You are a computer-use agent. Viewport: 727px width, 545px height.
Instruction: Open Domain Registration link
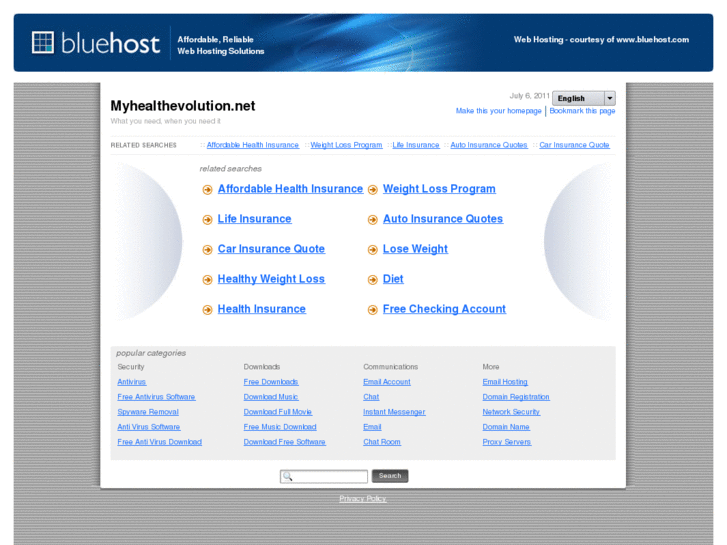click(x=516, y=397)
